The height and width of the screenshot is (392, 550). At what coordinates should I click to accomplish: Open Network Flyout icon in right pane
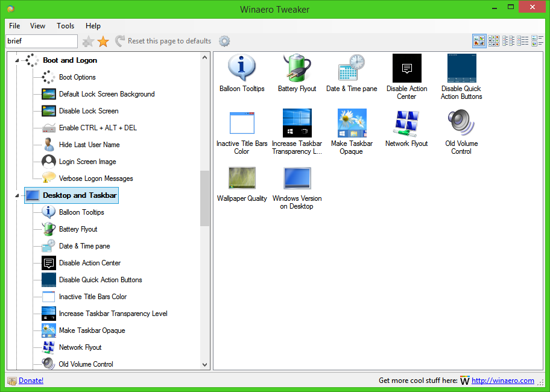pos(406,123)
